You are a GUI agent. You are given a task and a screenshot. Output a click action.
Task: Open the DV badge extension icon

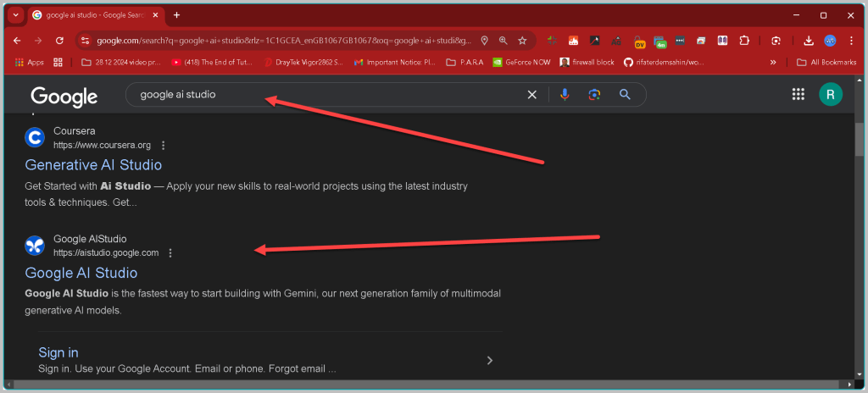[x=639, y=42]
